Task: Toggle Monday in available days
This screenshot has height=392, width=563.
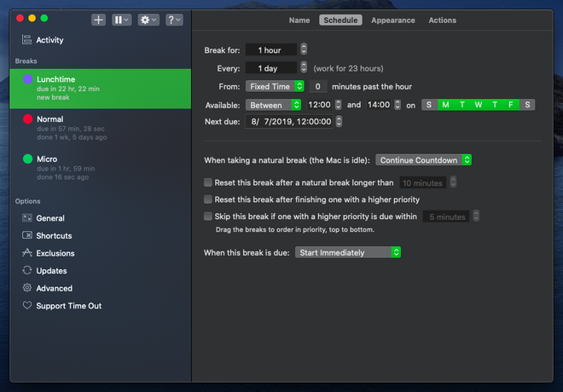Action: tap(445, 105)
